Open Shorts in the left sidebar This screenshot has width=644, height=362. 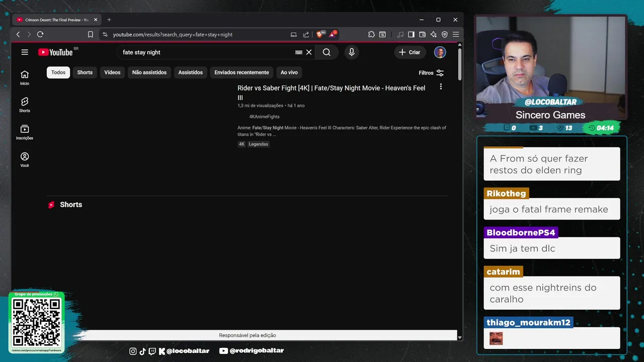(x=25, y=105)
